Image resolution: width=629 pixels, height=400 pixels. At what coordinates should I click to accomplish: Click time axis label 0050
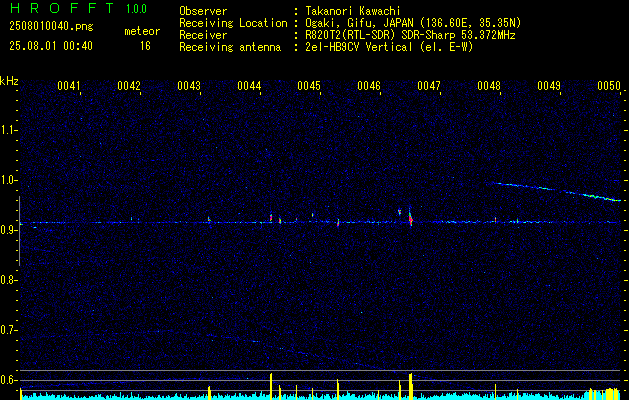click(x=609, y=85)
